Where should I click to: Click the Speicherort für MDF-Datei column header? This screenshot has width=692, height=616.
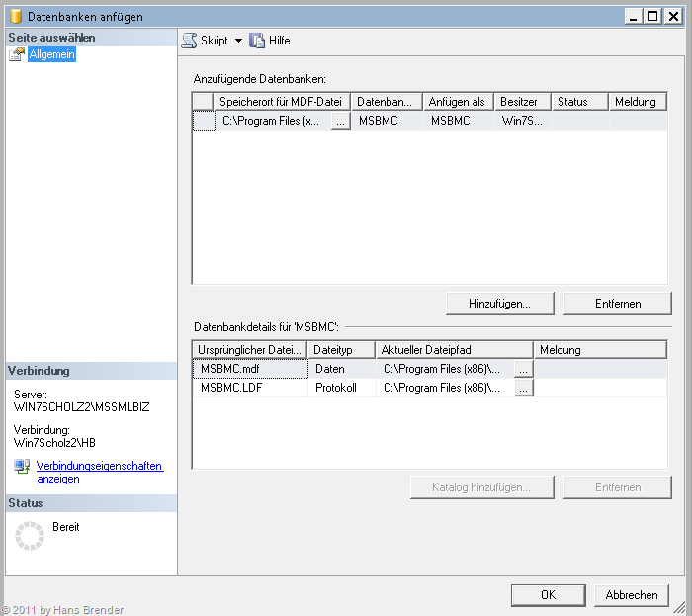click(282, 102)
